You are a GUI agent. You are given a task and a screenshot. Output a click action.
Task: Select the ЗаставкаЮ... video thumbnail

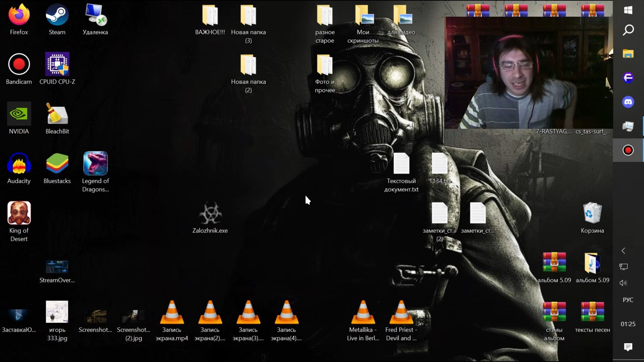pos(19,320)
